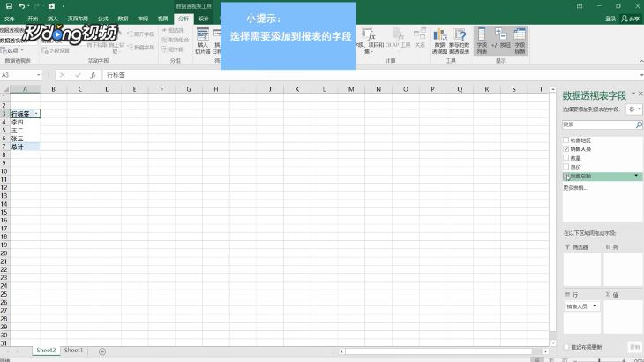Switch to the 页面布局 ribbon tab
The height and width of the screenshot is (362, 644).
78,19
